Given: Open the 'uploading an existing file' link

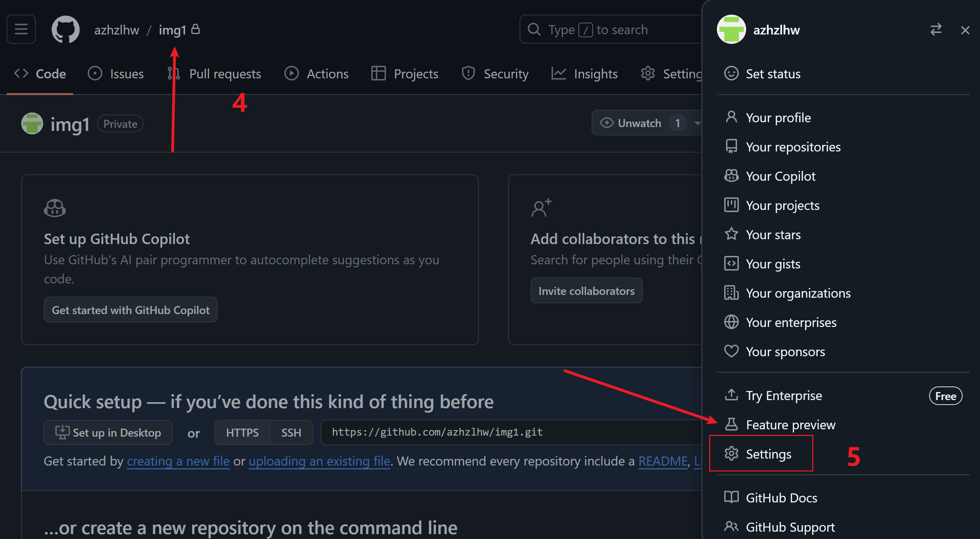Looking at the screenshot, I should (x=319, y=461).
